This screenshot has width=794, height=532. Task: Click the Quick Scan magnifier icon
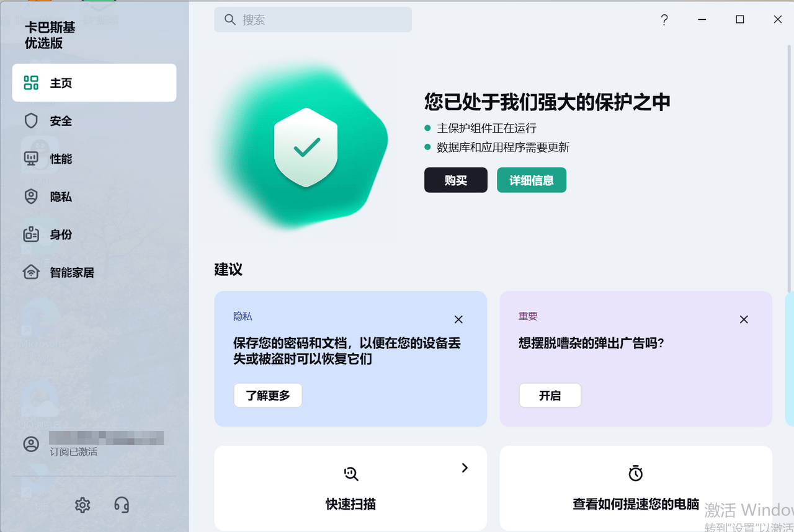click(351, 474)
